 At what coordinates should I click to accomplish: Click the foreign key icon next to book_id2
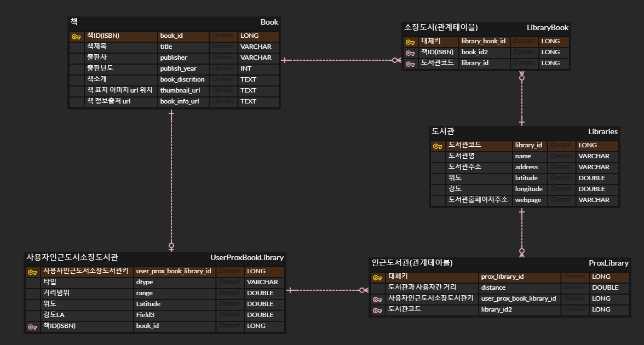pos(410,52)
